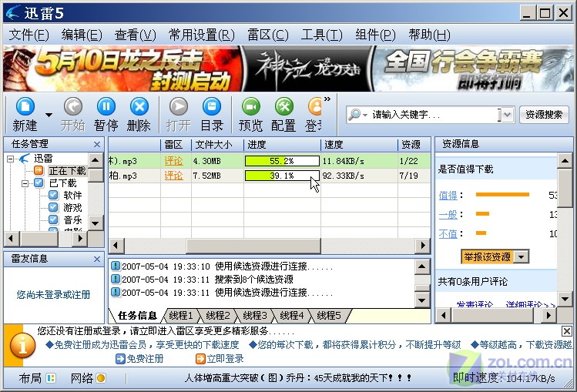Open the 编辑(E) menu
The height and width of the screenshot is (392, 577).
point(82,35)
